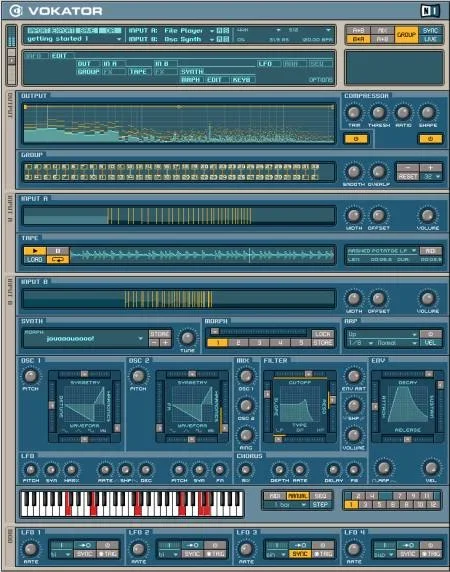450x572 pixels.
Task: Adjust the synth TUNE knob
Action: click(x=187, y=339)
